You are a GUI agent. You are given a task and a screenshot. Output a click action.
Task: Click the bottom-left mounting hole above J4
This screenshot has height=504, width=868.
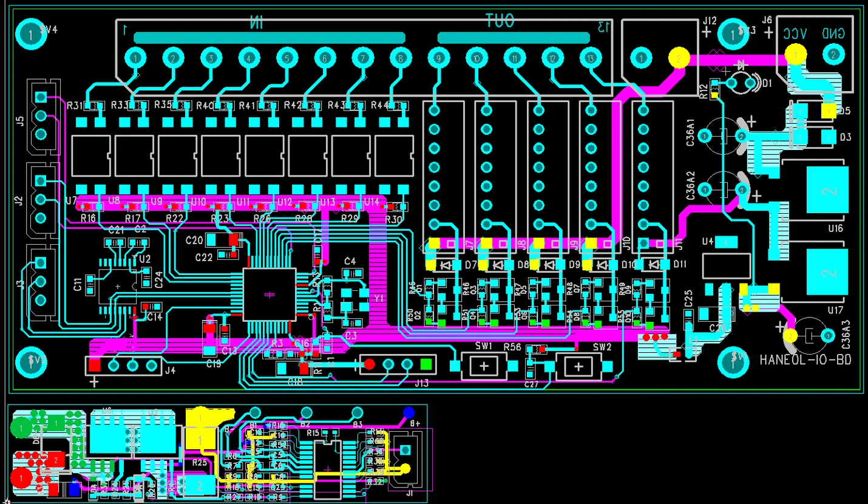(x=30, y=362)
